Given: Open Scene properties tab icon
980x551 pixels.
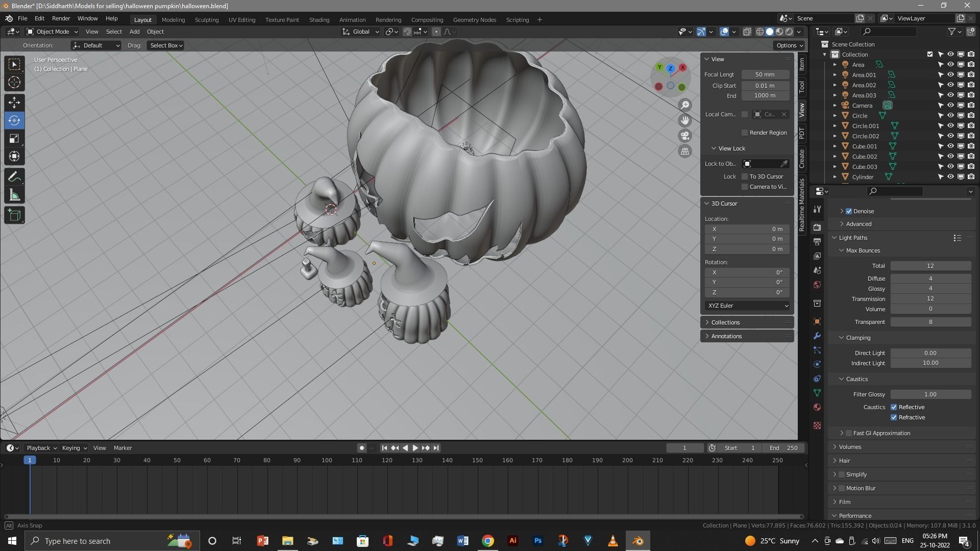Looking at the screenshot, I should point(817,270).
